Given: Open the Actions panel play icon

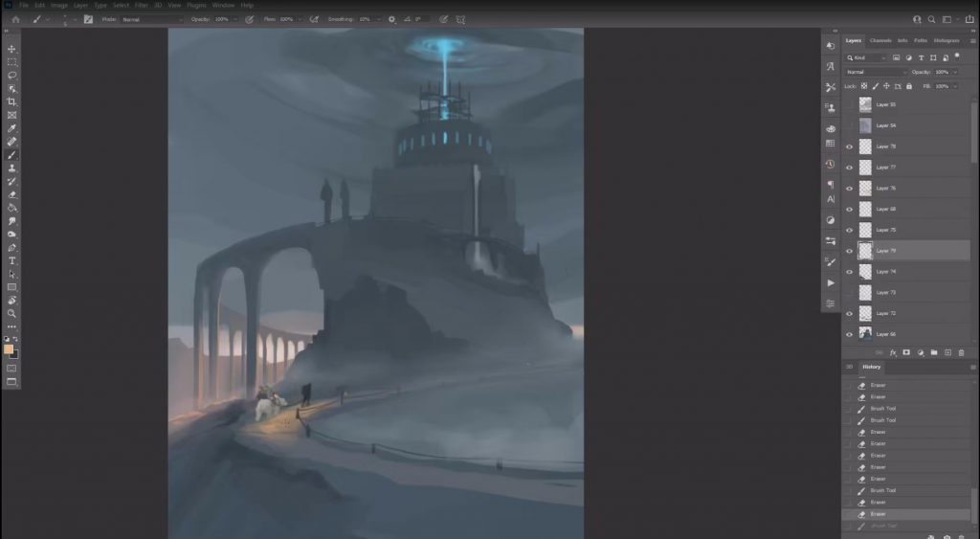Looking at the screenshot, I should (830, 282).
